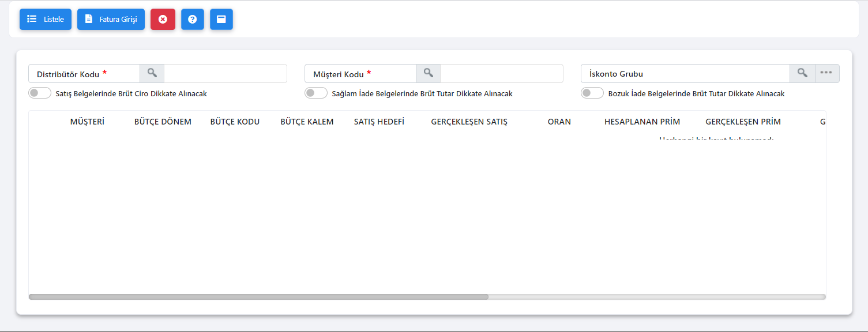
Task: Open Fatura Girişi invoice entry
Action: tap(111, 19)
